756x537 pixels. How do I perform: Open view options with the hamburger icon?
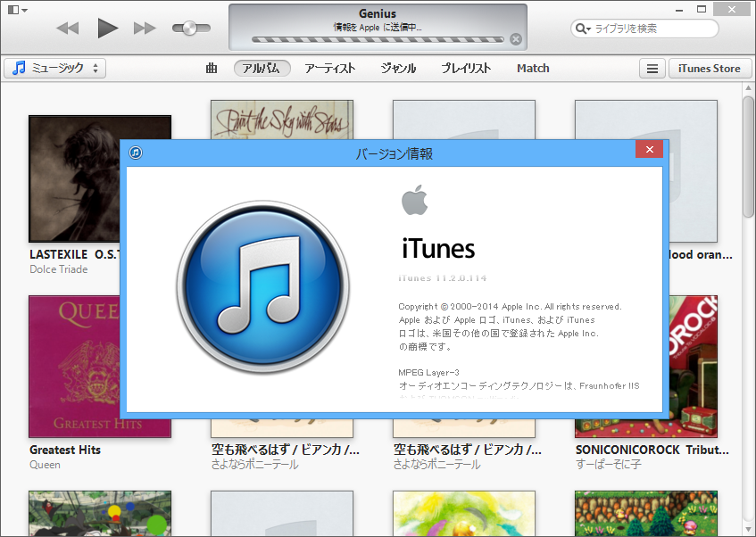652,68
